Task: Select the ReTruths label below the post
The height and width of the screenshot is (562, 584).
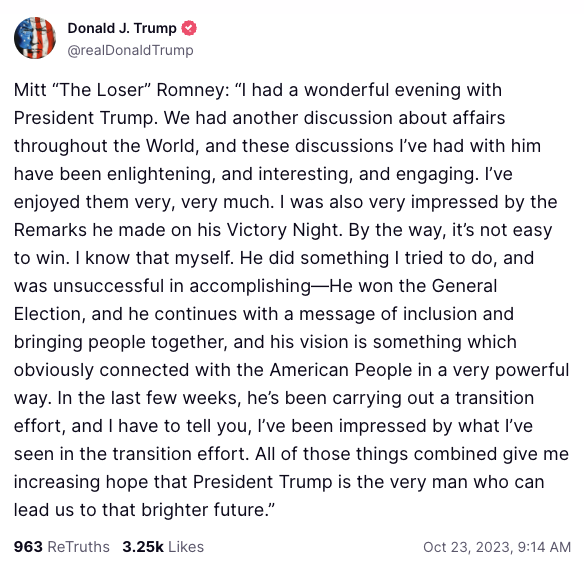Action: click(79, 547)
